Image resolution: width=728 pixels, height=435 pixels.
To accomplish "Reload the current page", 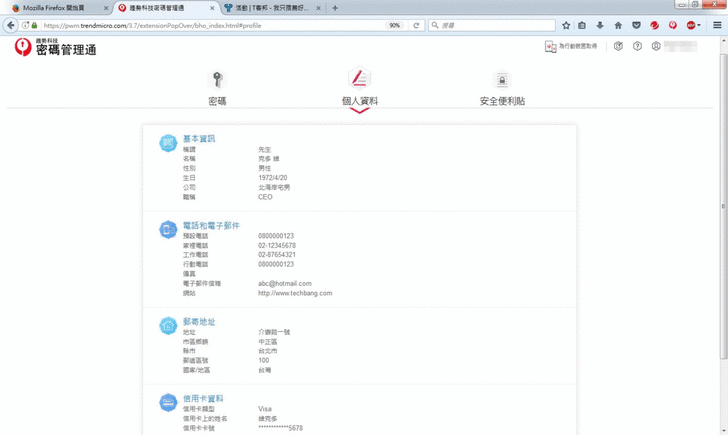I will point(416,26).
